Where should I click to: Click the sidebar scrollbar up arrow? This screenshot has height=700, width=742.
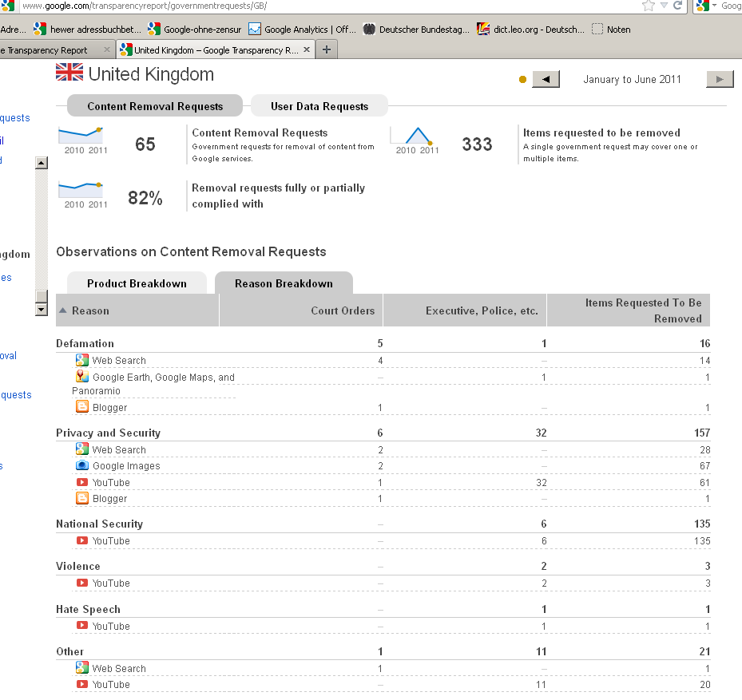pyautogui.click(x=42, y=163)
